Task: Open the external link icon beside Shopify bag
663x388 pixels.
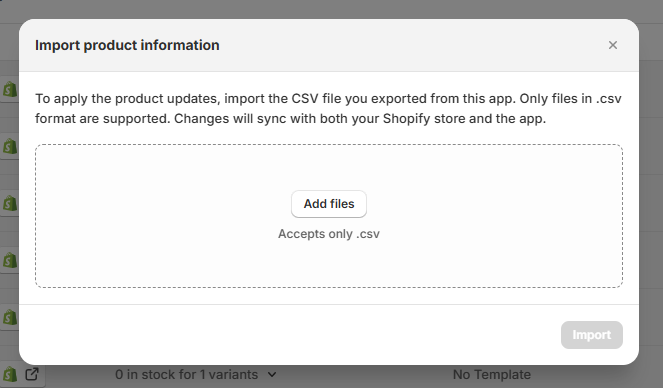Action: 32,374
